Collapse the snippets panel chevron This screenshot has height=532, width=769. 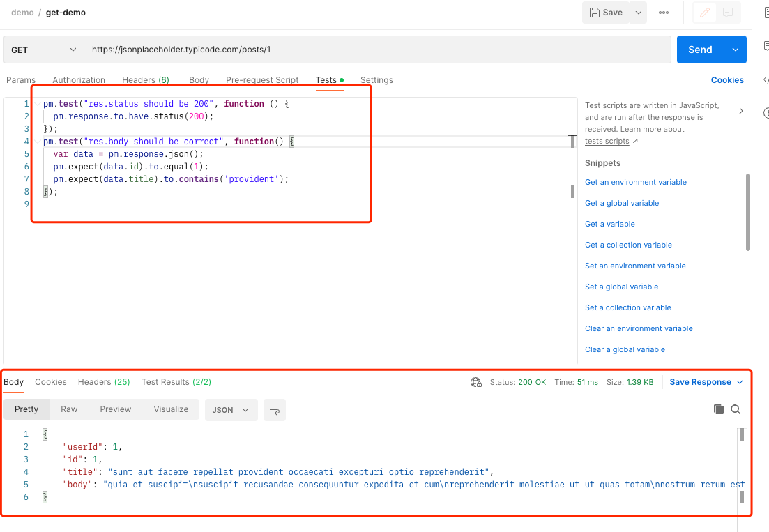[x=741, y=112]
